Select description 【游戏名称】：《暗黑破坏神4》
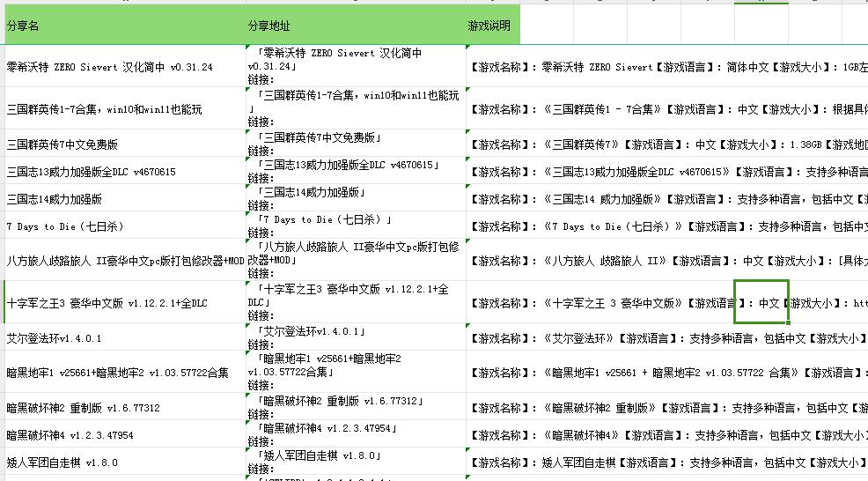This screenshot has width=868, height=481. (667, 434)
